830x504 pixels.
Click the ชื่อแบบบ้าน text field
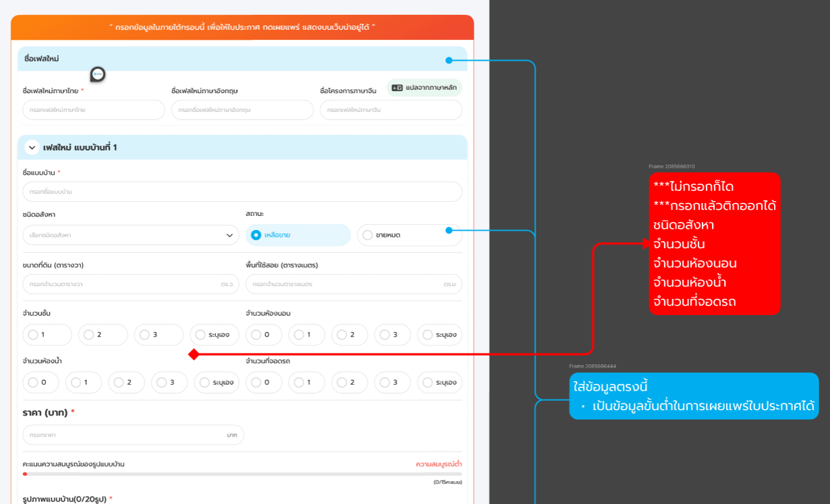tap(242, 192)
